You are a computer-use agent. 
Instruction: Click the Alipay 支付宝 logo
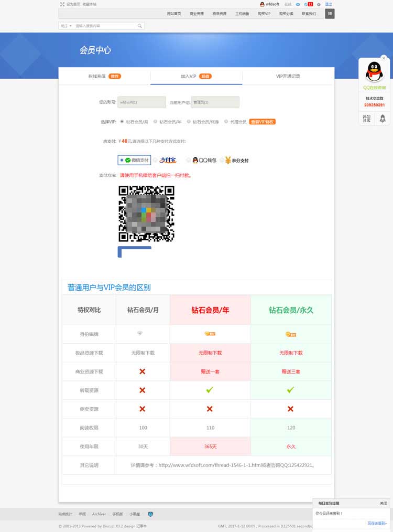168,160
